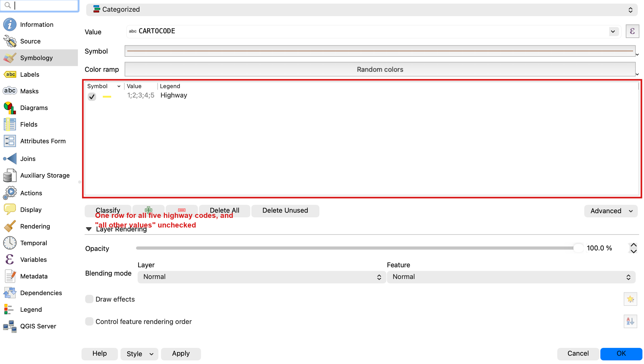The height and width of the screenshot is (364, 644).
Task: Expand the Advanced options dropdown
Action: [611, 211]
